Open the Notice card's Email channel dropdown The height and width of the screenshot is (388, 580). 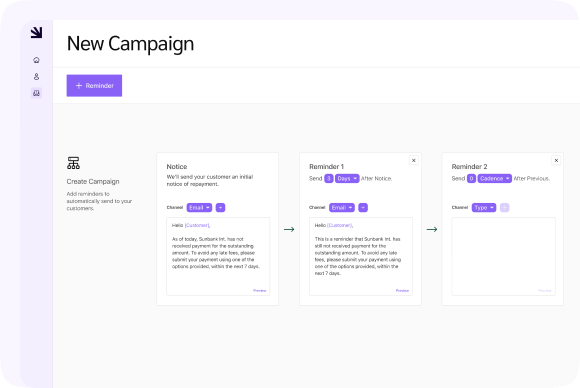pos(199,208)
